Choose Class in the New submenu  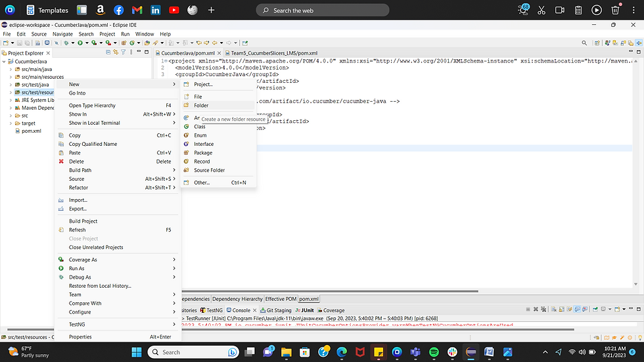218,126
